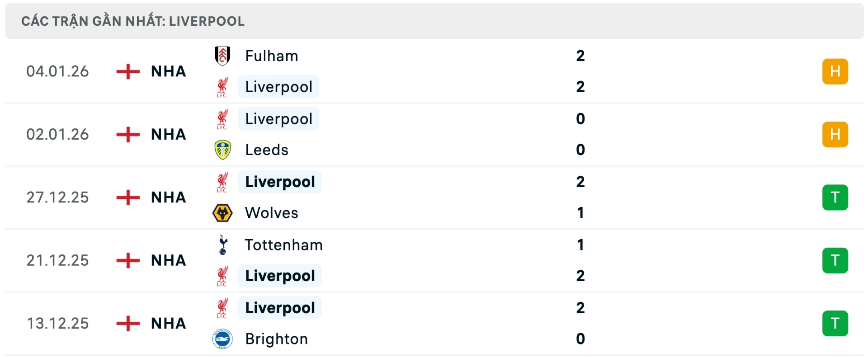The image size is (868, 358).
Task: Toggle the yellow H result badge for the Fulham draw
Action: click(x=836, y=71)
